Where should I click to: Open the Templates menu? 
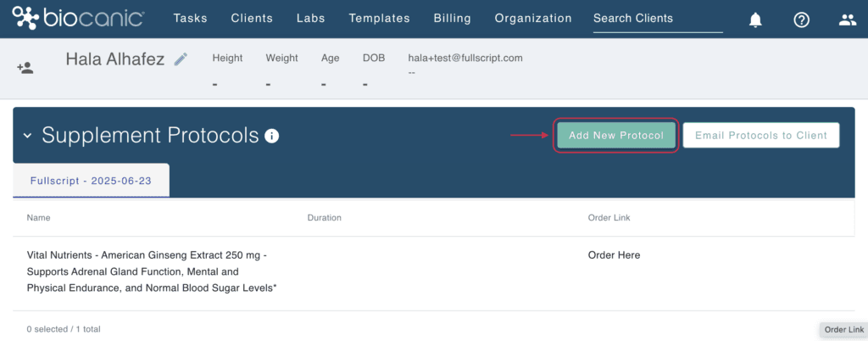379,19
